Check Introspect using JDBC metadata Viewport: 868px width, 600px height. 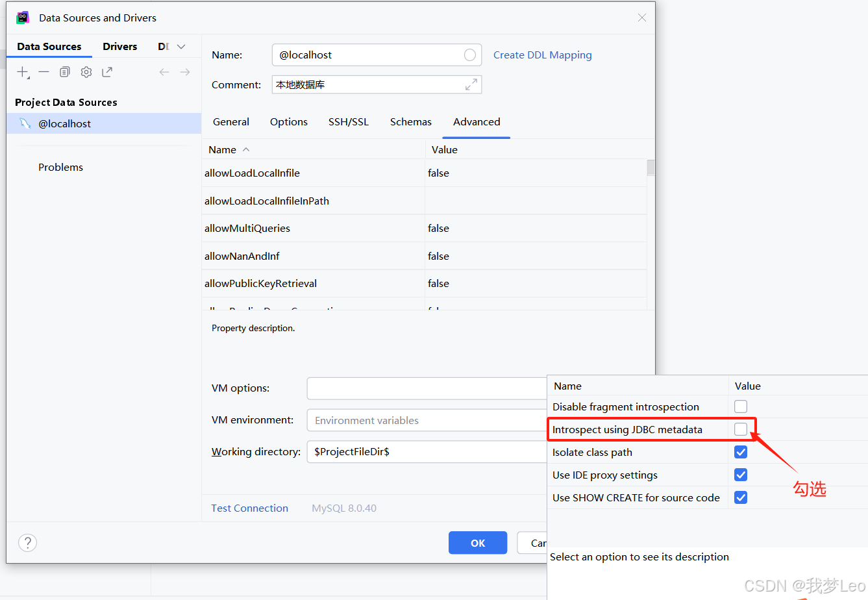coord(741,429)
